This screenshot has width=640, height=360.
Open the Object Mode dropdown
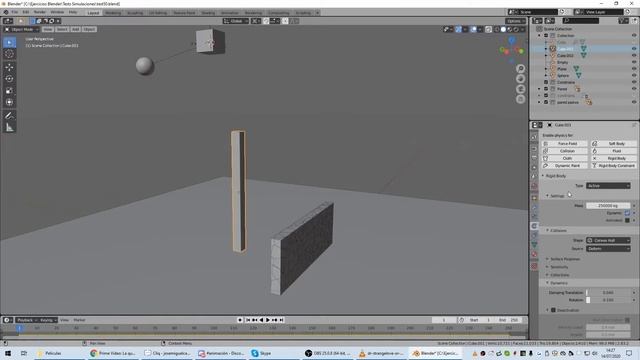click(22, 29)
